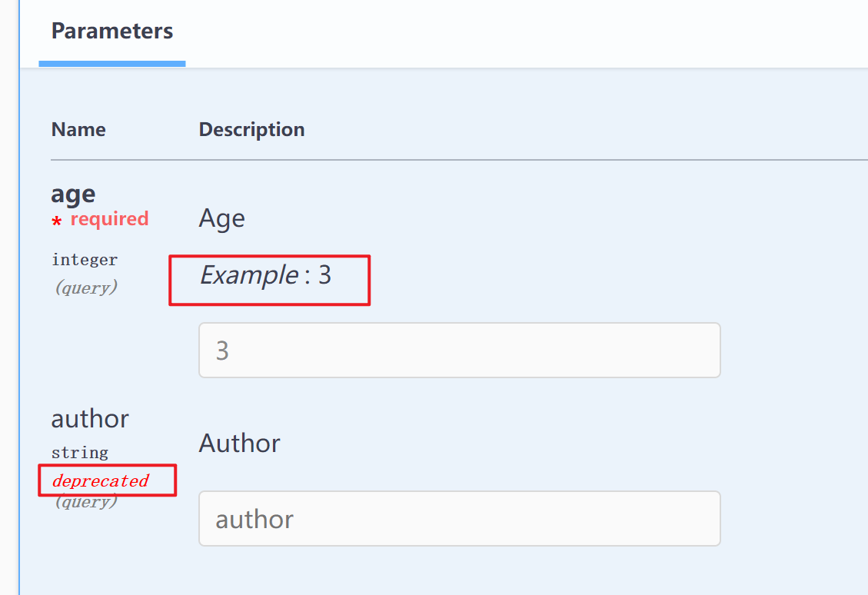
Task: Switch to the Parameters tab
Action: pos(112,31)
